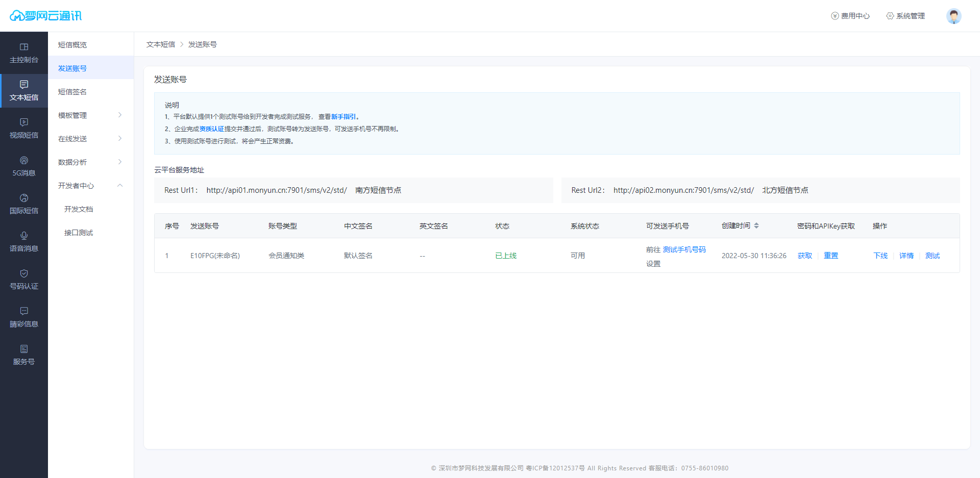Image resolution: width=980 pixels, height=478 pixels.
Task: Click 获取 to get the API key
Action: (x=805, y=256)
